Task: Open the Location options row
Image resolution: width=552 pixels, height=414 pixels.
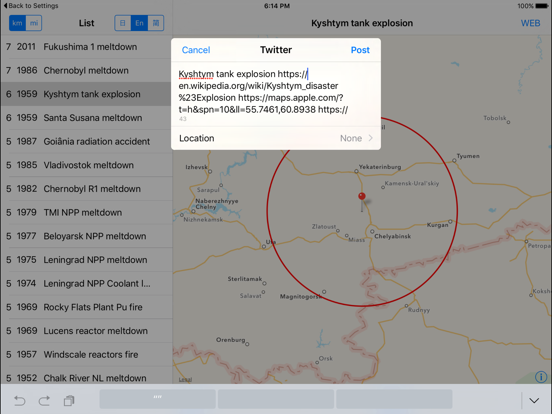Action: (276, 138)
